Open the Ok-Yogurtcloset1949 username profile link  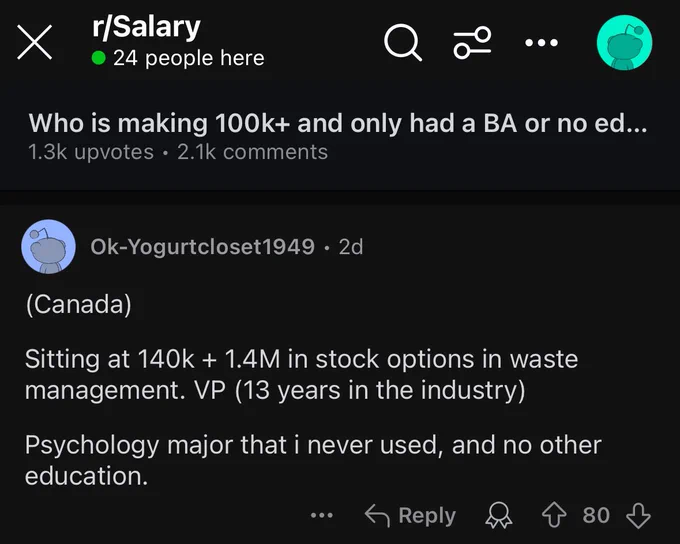[x=203, y=246]
